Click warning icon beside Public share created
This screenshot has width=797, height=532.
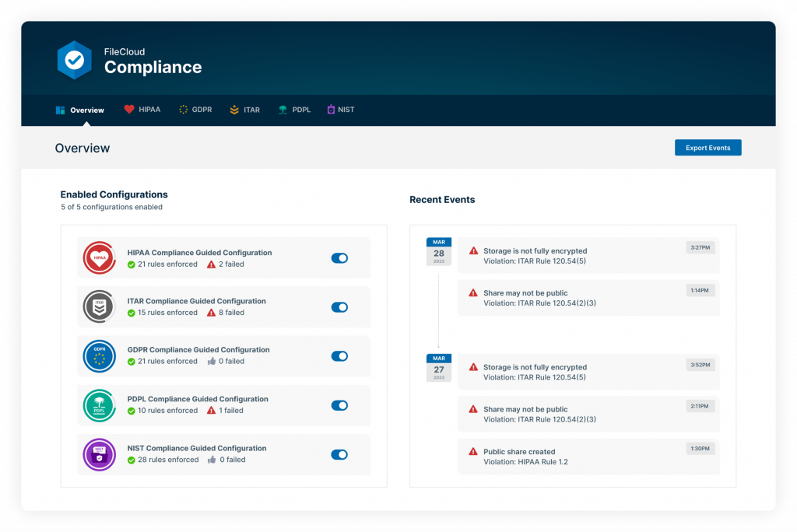tap(473, 452)
